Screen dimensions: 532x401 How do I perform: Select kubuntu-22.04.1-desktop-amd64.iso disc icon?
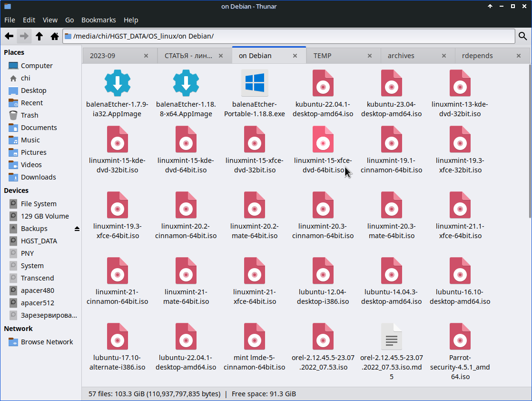pyautogui.click(x=323, y=83)
